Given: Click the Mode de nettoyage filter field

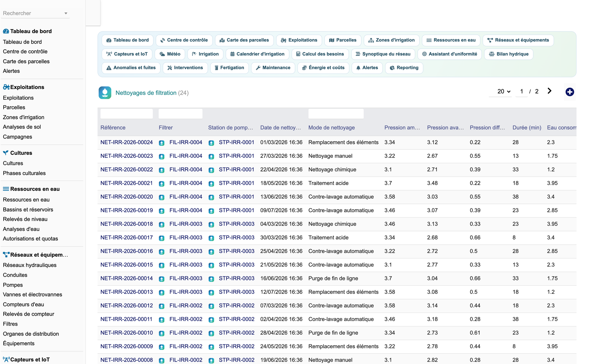Looking at the screenshot, I should [336, 114].
